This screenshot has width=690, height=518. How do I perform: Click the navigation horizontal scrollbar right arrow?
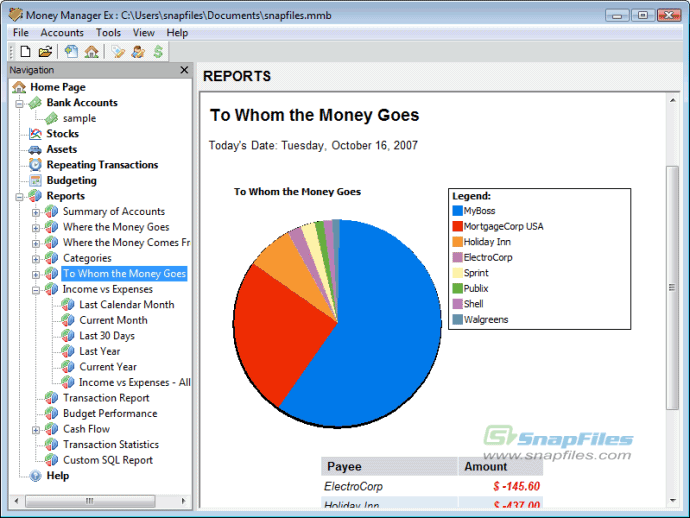point(184,501)
